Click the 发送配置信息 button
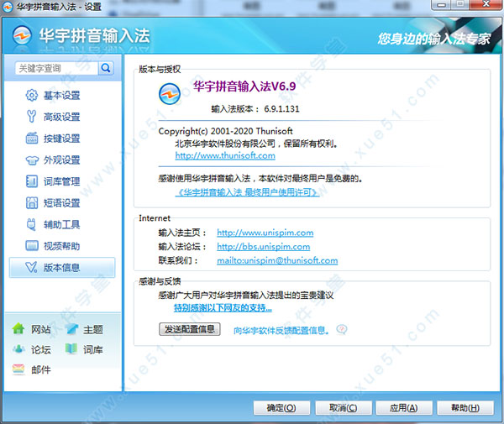The image size is (504, 424). pos(190,329)
